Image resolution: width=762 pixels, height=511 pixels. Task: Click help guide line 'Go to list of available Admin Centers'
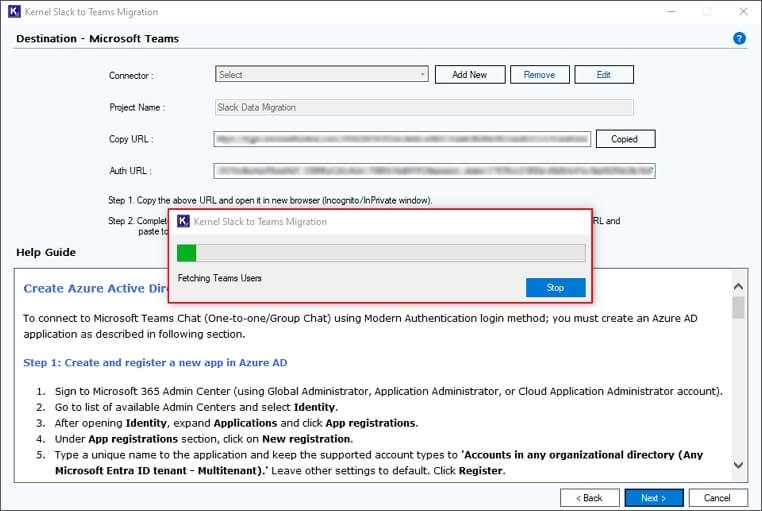coord(196,407)
